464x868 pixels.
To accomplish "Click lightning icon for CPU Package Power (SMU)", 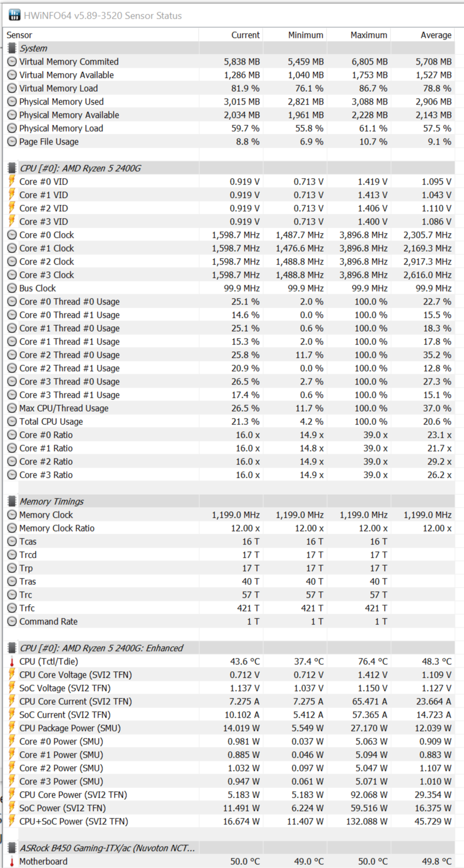I will pyautogui.click(x=12, y=728).
